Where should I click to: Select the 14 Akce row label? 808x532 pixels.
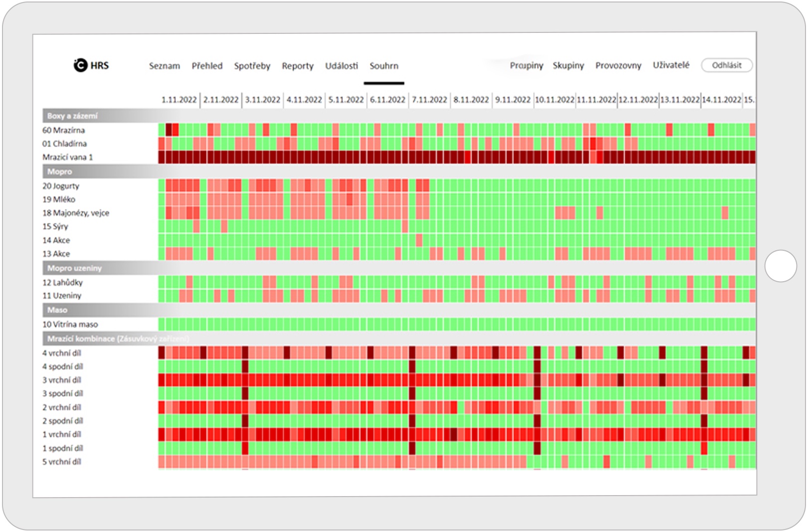(56, 240)
